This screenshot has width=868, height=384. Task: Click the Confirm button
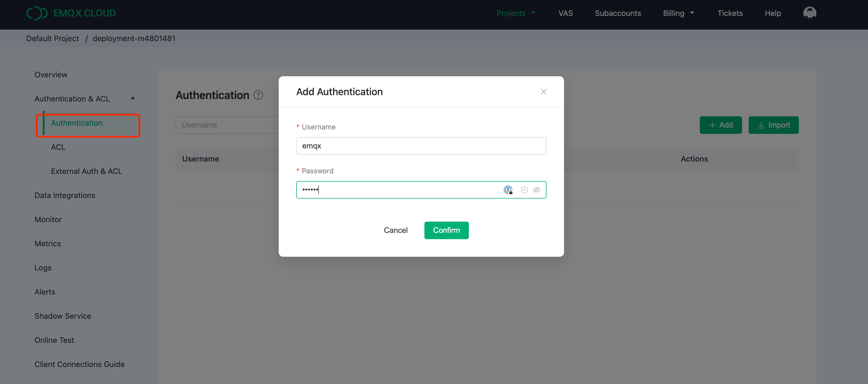[447, 230]
